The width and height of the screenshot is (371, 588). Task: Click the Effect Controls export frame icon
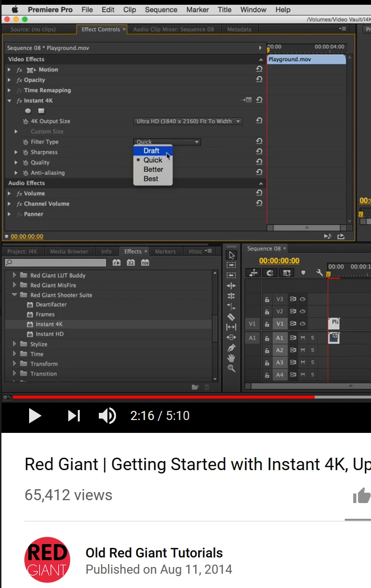[x=340, y=236]
